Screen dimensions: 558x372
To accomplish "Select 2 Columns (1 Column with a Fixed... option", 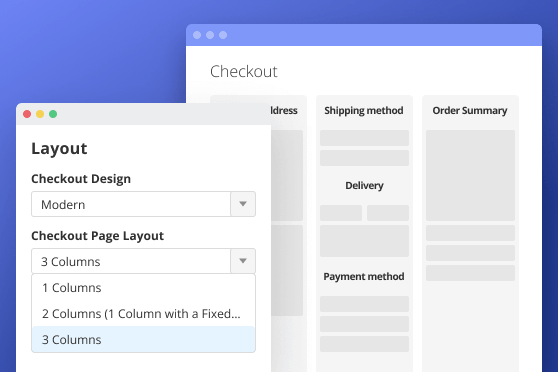I will coord(143,314).
